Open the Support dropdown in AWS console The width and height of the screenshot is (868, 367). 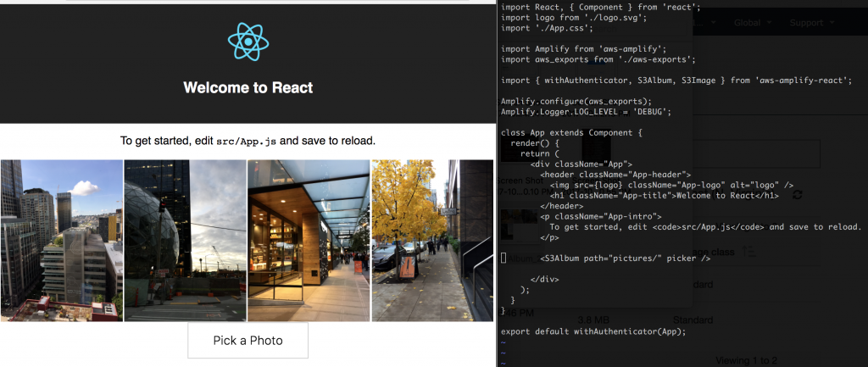[814, 23]
